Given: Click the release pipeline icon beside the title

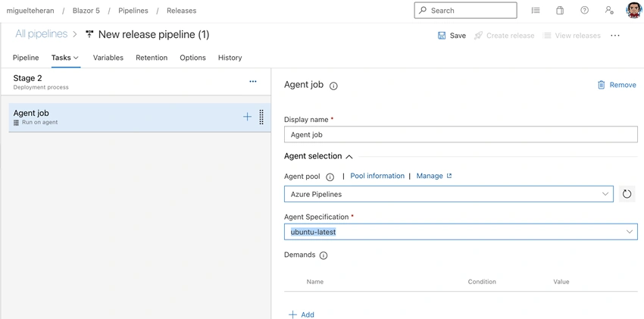Looking at the screenshot, I should (89, 34).
